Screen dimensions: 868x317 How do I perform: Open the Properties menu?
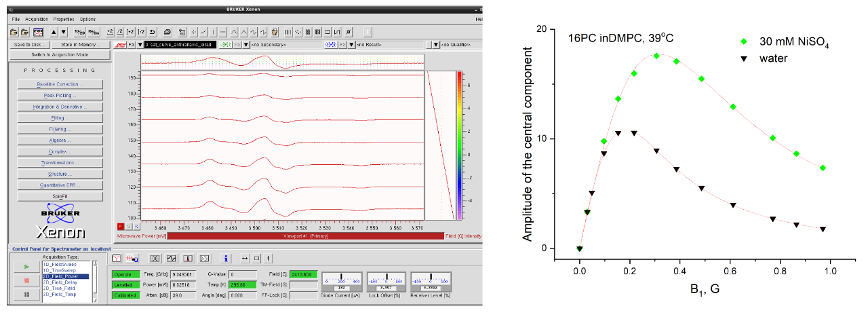[63, 19]
